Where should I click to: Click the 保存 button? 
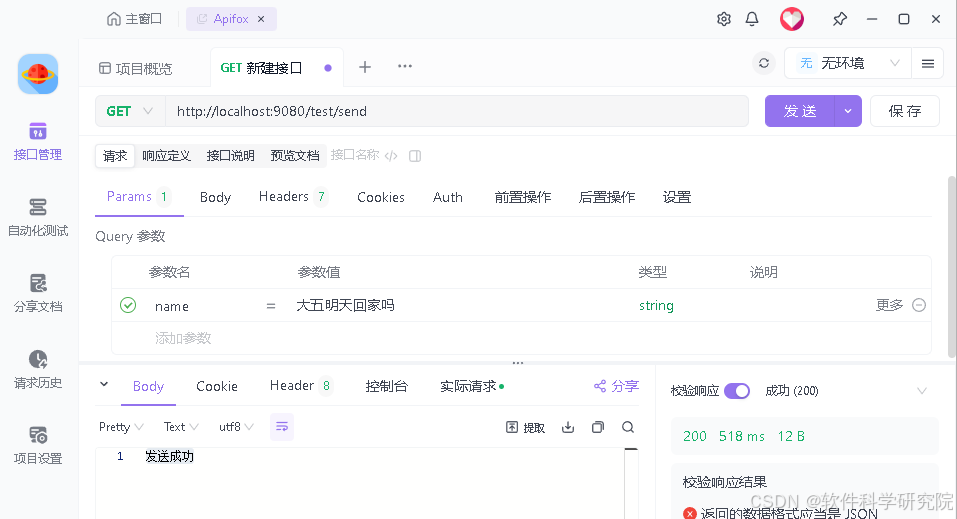(904, 111)
